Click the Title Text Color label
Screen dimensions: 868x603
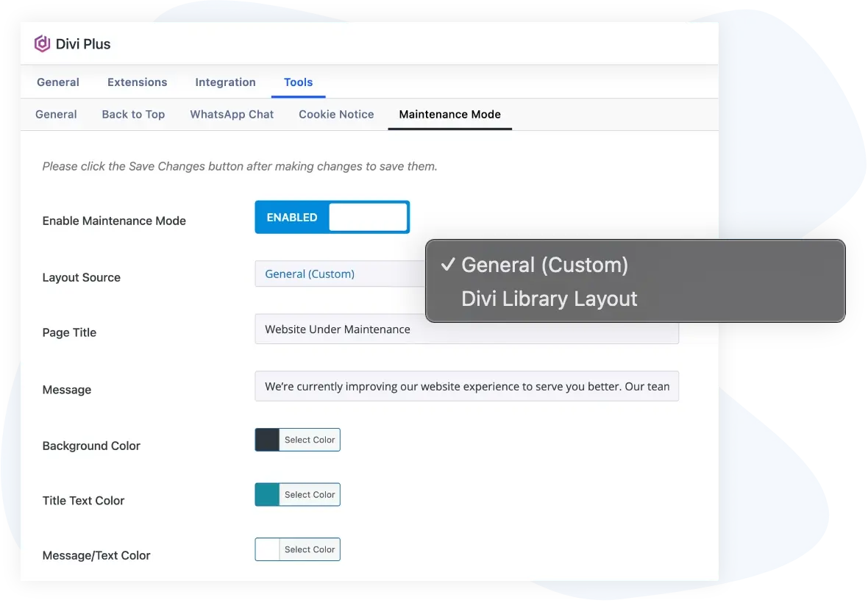click(x=84, y=500)
